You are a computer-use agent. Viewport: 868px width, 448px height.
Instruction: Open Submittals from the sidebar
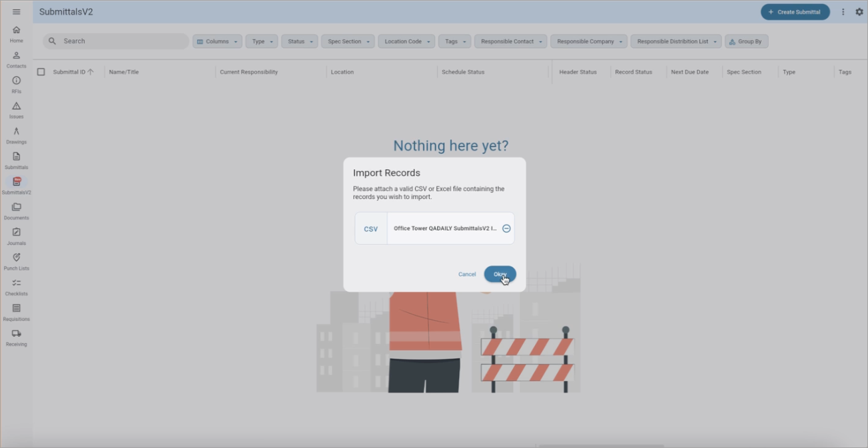point(17,160)
